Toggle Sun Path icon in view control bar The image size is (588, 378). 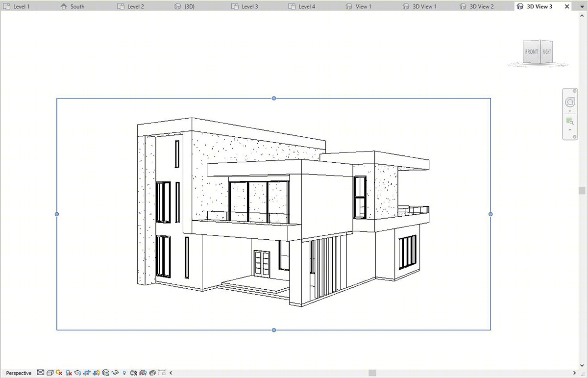59,373
